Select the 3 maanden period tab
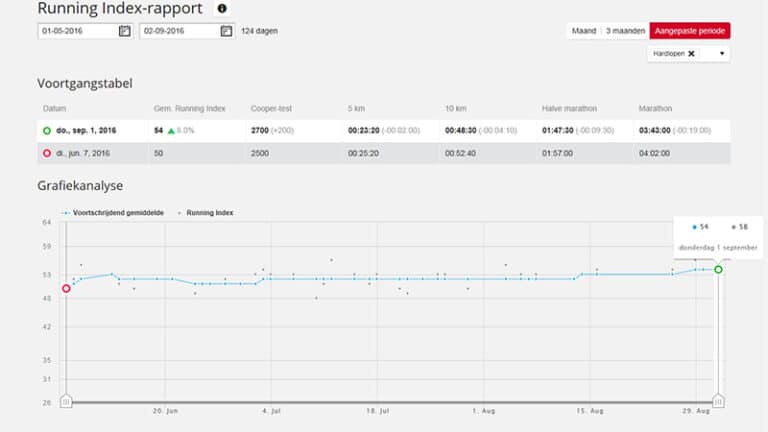The height and width of the screenshot is (432, 768). tap(626, 31)
